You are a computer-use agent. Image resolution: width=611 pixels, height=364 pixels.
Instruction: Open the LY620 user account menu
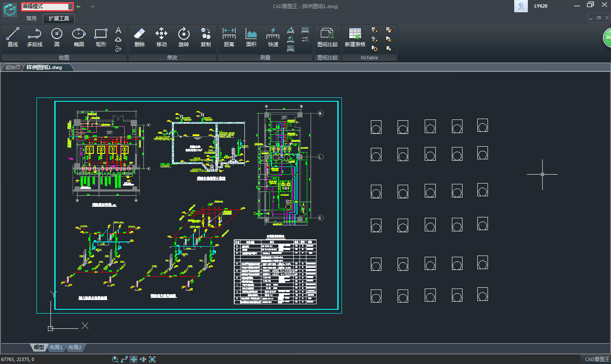540,6
